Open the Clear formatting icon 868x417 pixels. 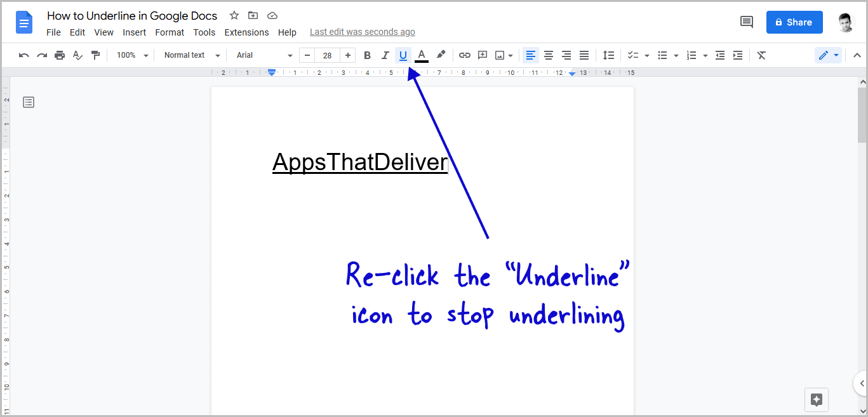(x=761, y=55)
